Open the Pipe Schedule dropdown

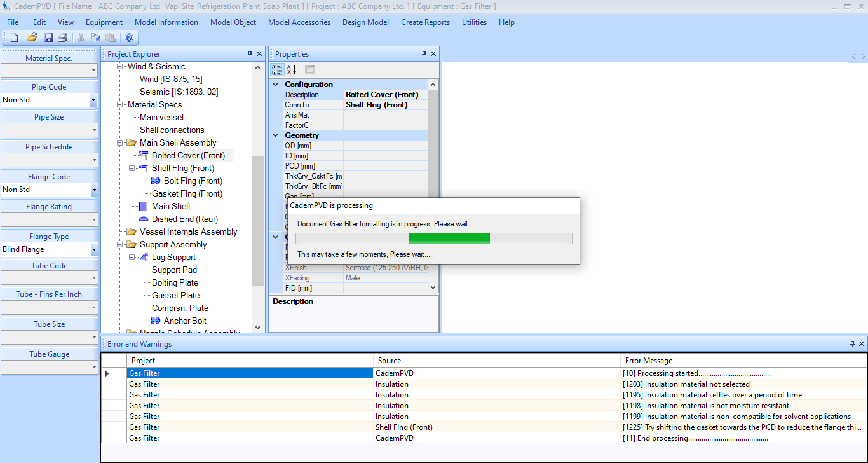click(x=93, y=160)
